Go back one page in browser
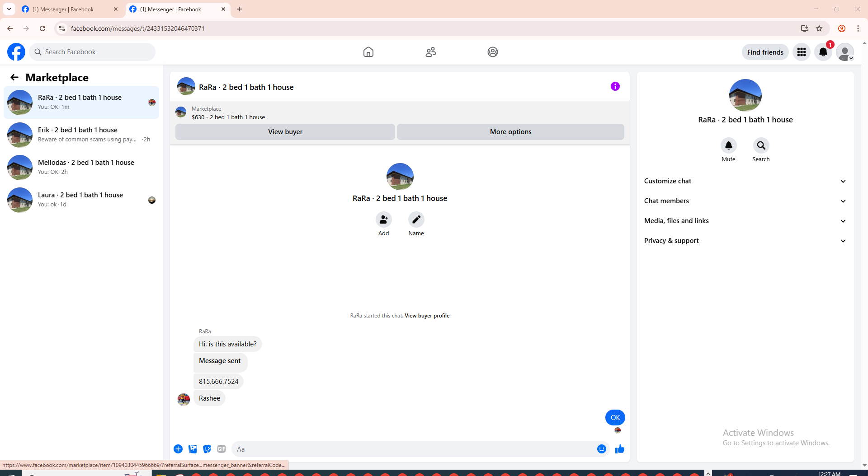This screenshot has width=868, height=476. tap(10, 28)
